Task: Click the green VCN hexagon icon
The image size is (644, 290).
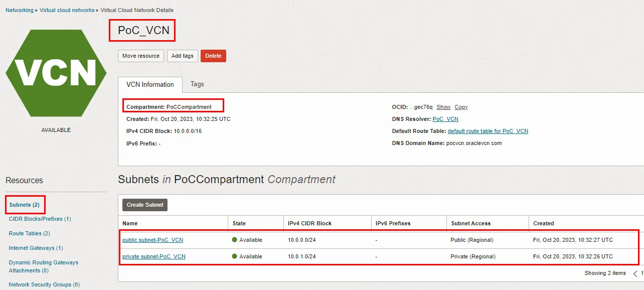Action: click(56, 73)
